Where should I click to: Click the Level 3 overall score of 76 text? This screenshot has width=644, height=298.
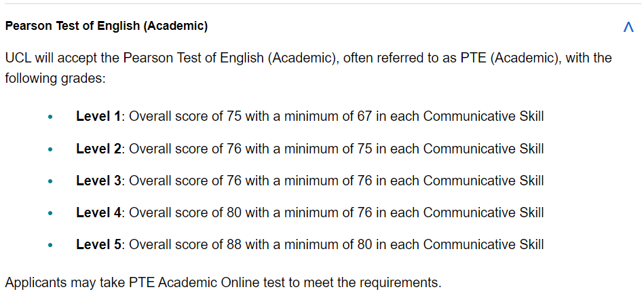pos(185,181)
